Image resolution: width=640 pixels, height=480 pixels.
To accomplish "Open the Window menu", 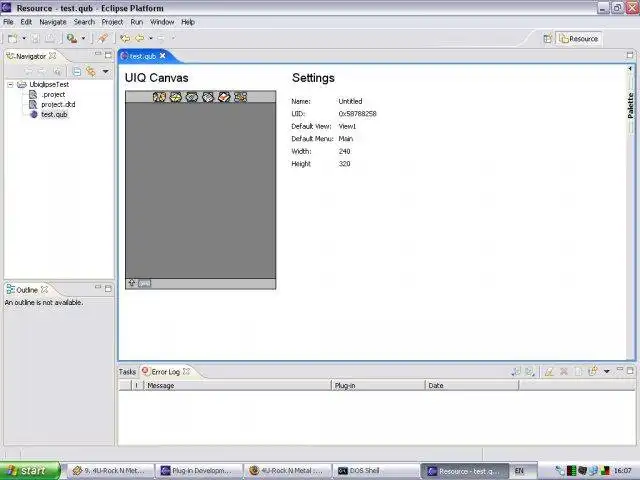I will click(x=162, y=22).
